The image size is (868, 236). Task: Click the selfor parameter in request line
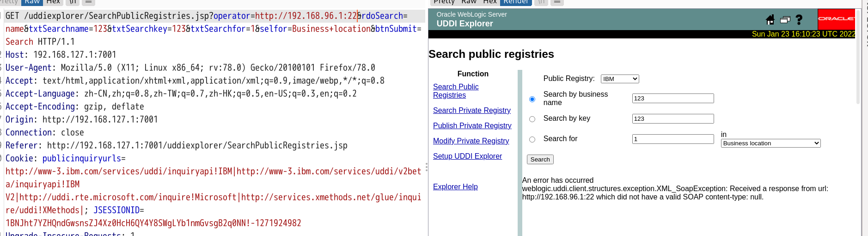tap(274, 29)
